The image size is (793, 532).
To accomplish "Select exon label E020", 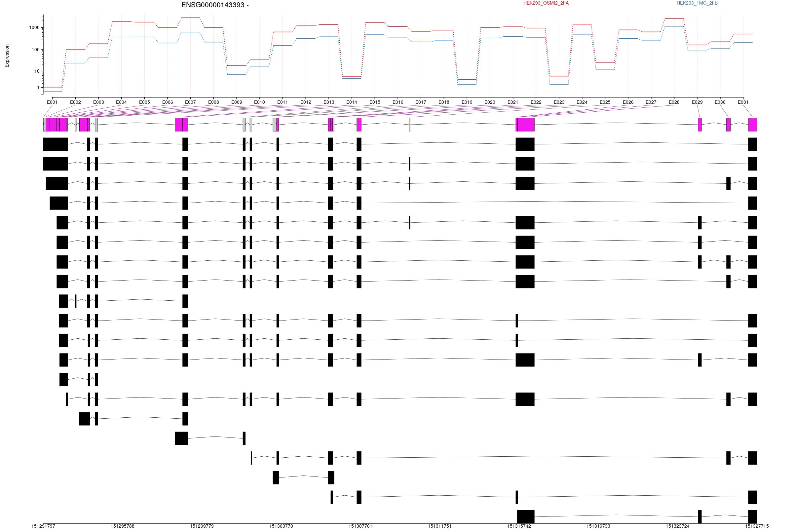I will point(490,102).
